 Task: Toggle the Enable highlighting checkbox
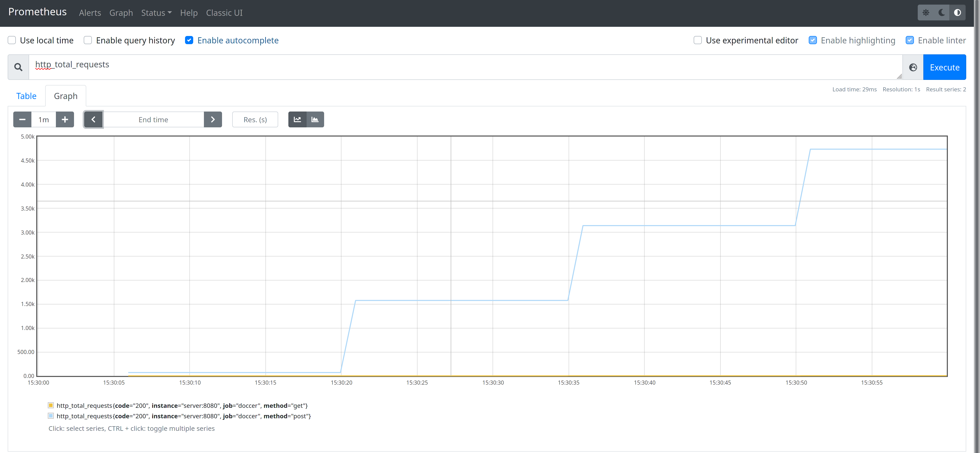[813, 40]
